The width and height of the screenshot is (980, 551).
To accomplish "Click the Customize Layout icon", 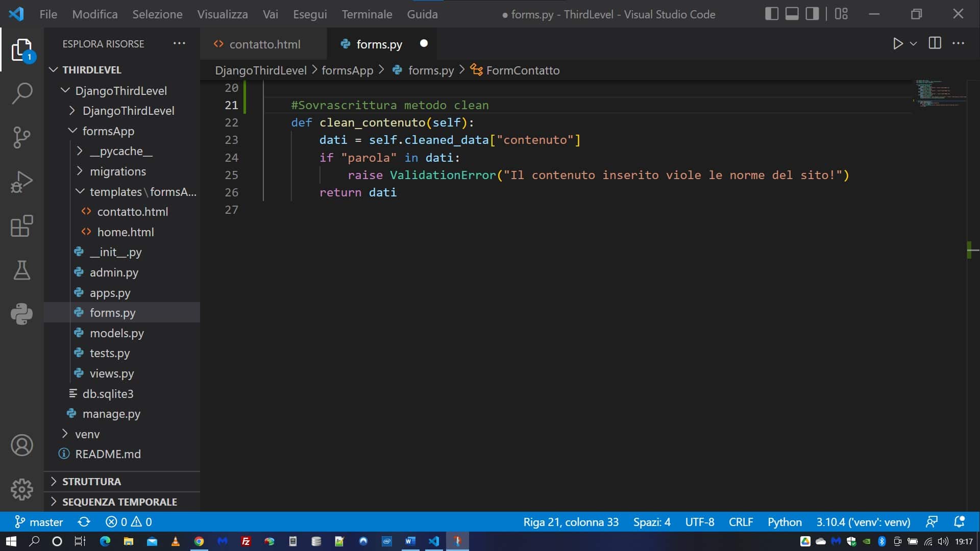I will point(842,14).
